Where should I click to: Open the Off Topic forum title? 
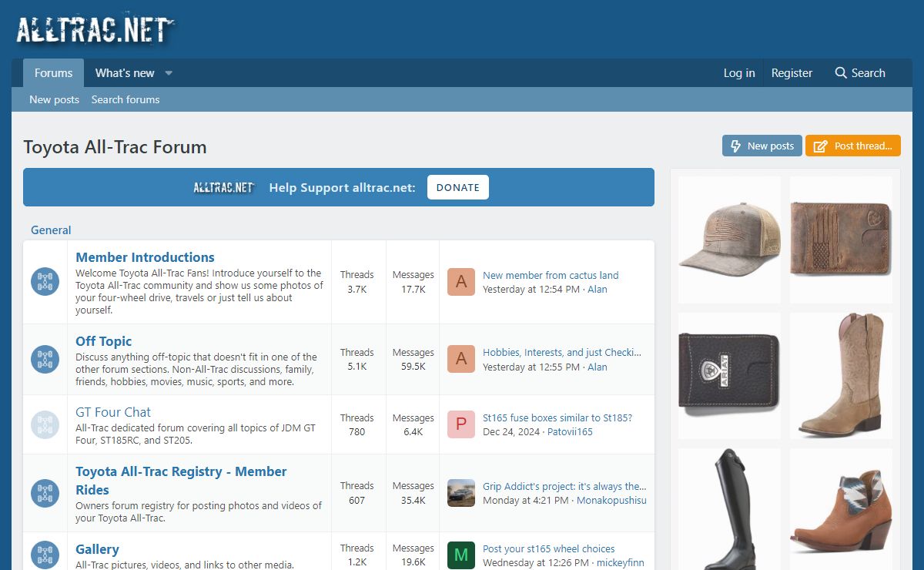pyautogui.click(x=104, y=341)
